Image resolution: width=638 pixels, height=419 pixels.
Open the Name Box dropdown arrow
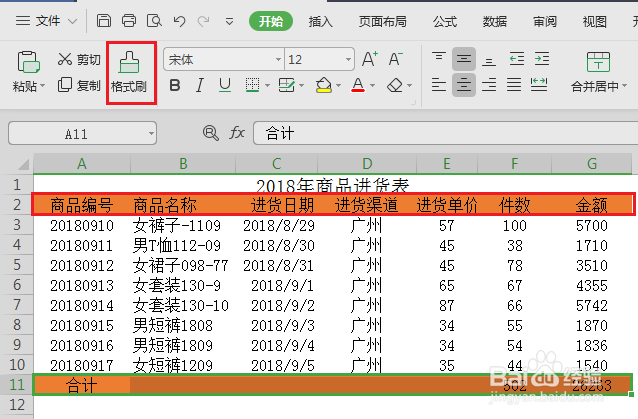pos(151,133)
